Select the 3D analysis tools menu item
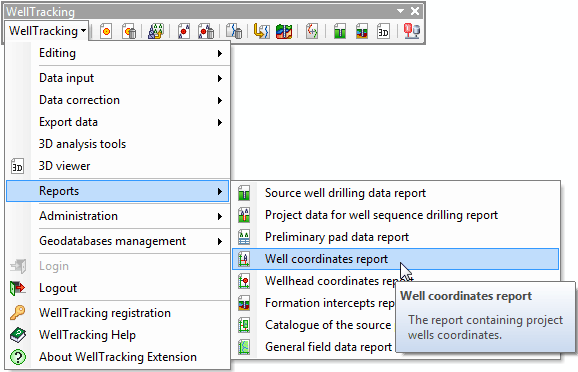578x372 pixels. (118, 144)
